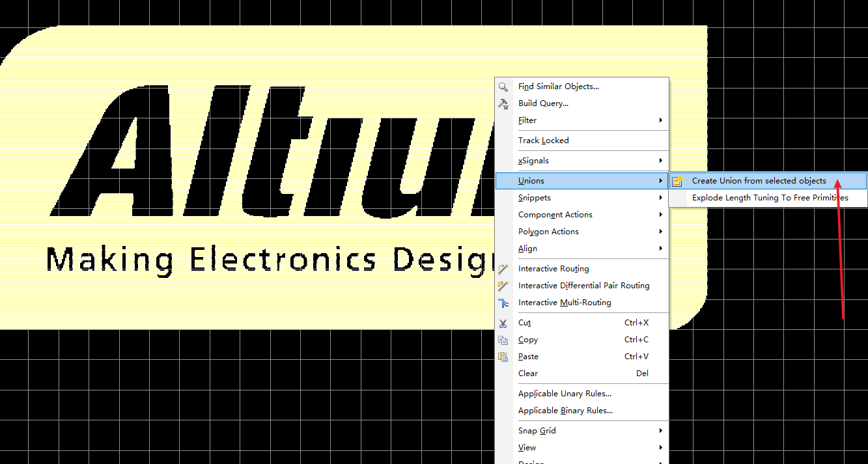This screenshot has height=464, width=868.
Task: Click the Copy icon in context menu
Action: [503, 340]
